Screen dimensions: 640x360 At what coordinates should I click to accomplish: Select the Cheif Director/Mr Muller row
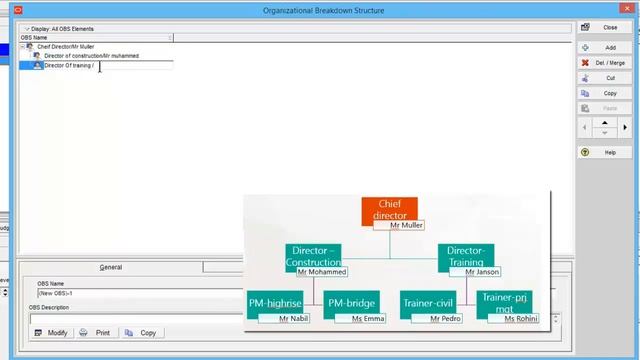click(x=65, y=47)
